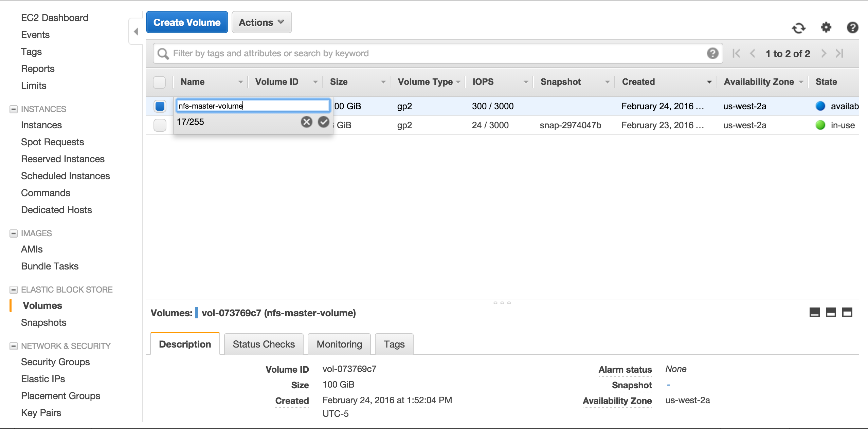
Task: Open Dedicated Hosts page
Action: [x=57, y=210]
